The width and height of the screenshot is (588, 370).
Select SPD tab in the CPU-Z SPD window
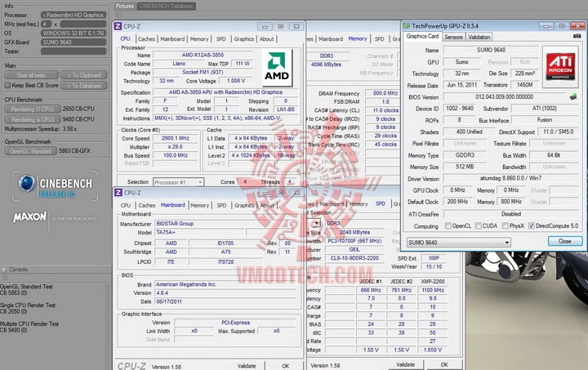click(381, 203)
